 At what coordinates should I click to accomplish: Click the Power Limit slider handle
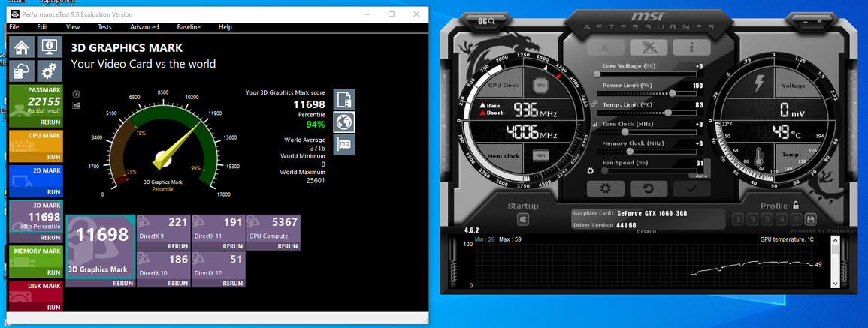pyautogui.click(x=672, y=93)
